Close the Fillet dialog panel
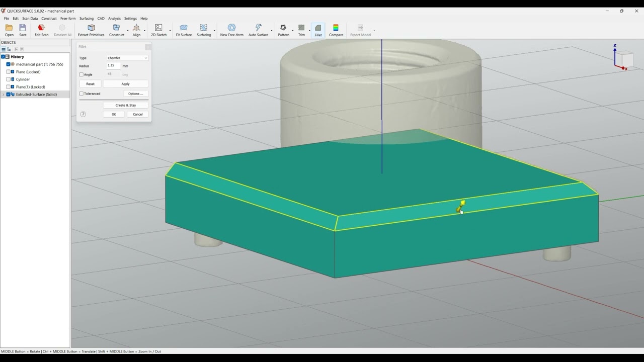The image size is (644, 362). (x=148, y=47)
